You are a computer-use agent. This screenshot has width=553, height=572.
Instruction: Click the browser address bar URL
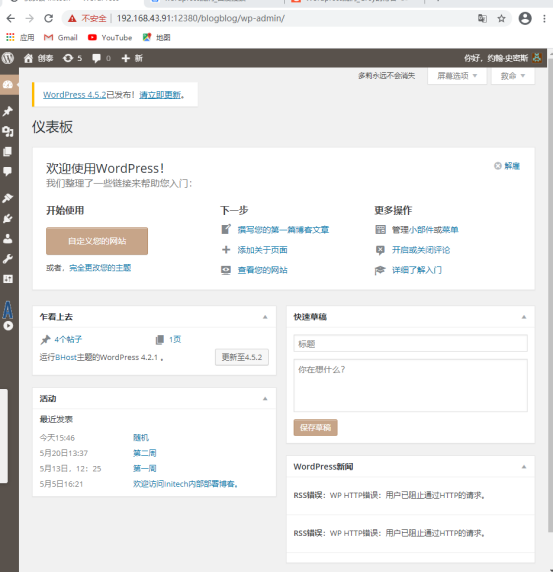point(201,18)
